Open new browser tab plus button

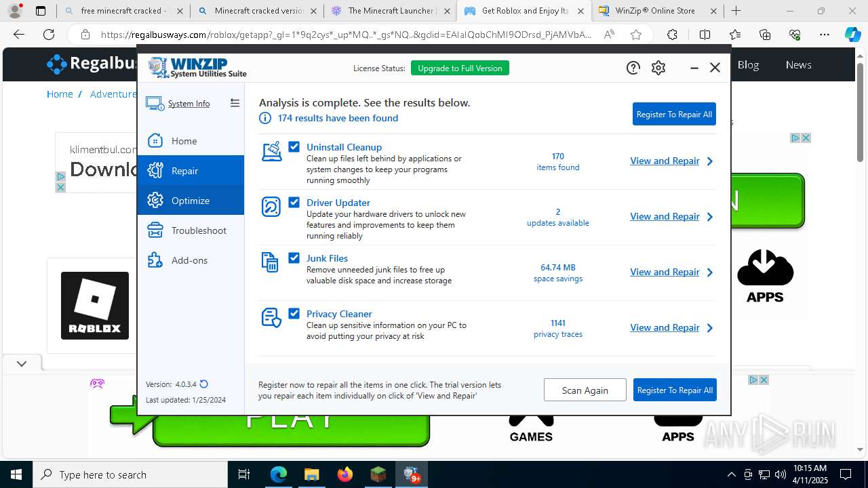736,11
